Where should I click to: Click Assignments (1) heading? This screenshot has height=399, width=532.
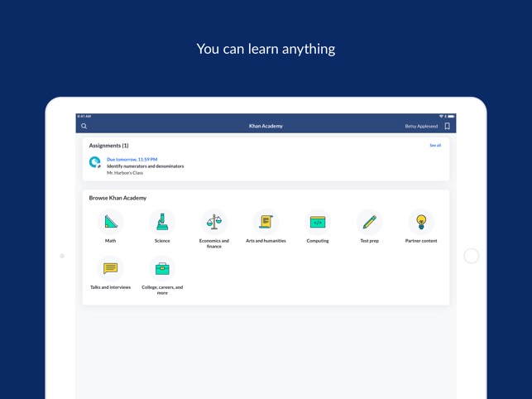(109, 146)
